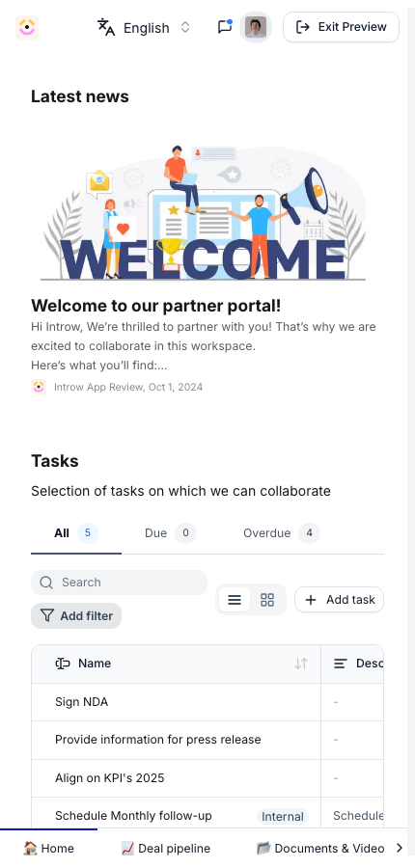Click Add filter button
The height and width of the screenshot is (868, 415).
[76, 615]
